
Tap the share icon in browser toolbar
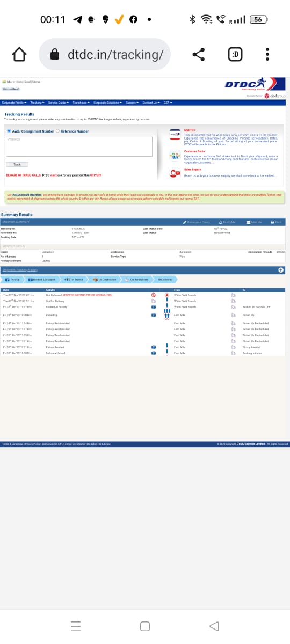point(198,54)
